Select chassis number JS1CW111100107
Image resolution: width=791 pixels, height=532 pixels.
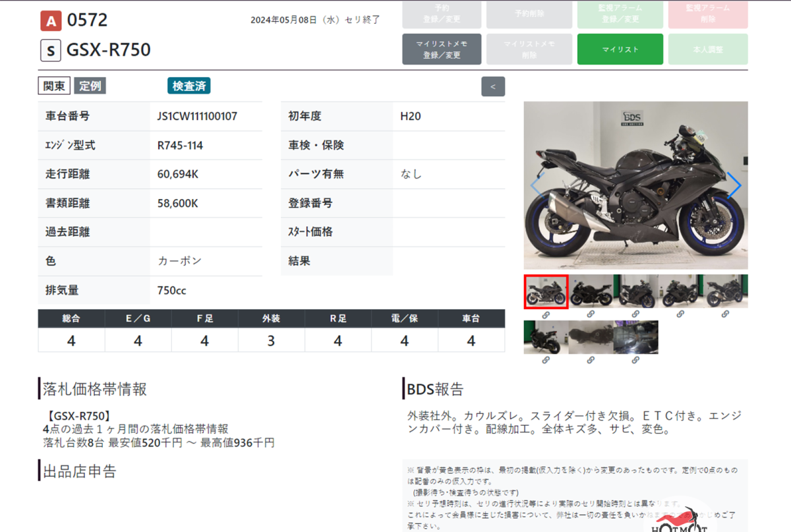click(x=197, y=116)
